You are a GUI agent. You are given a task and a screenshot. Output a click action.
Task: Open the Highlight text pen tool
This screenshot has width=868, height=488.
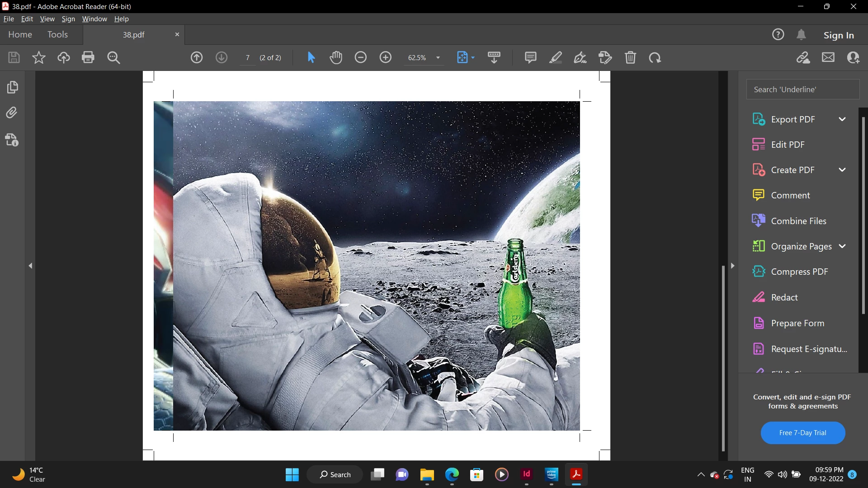556,57
